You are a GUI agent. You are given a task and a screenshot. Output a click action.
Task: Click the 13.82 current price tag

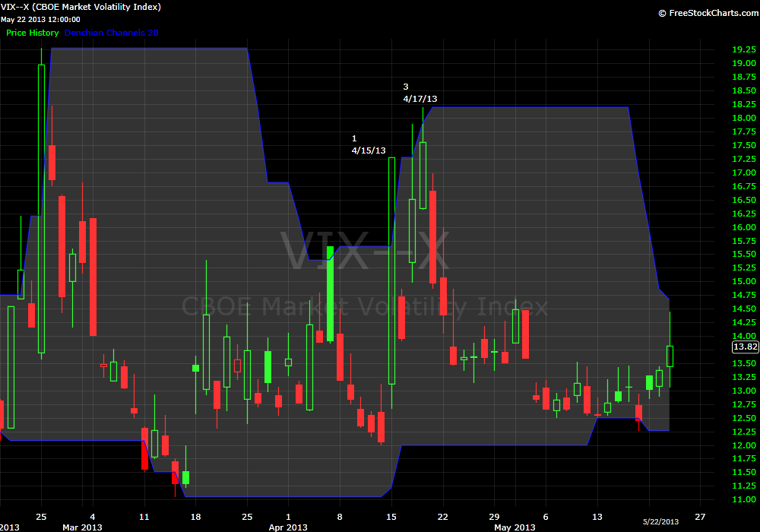(x=745, y=347)
